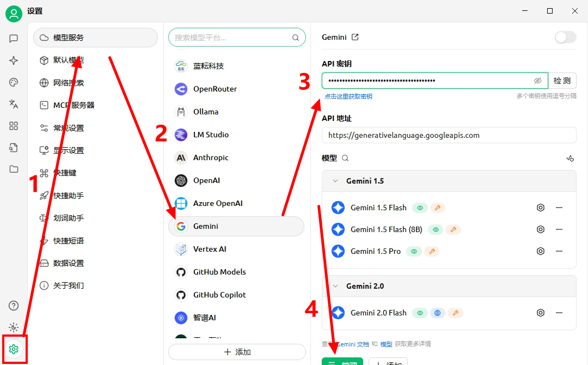Viewport: 588px width, 365px height.
Task: Collapse the Gemini 2.0 model group
Action: pos(335,286)
